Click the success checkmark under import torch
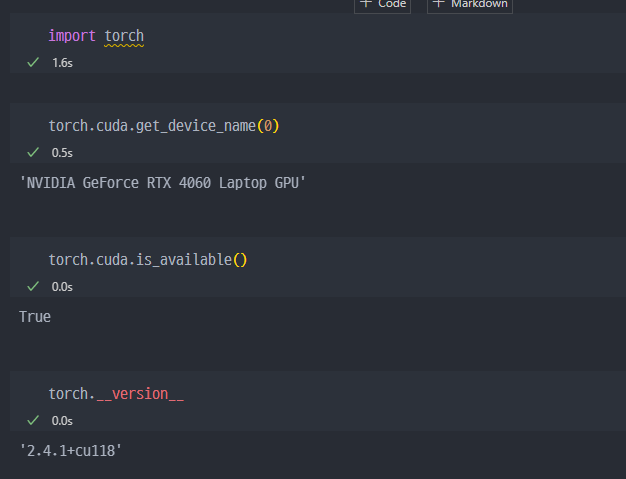This screenshot has height=479, width=626. click(x=33, y=62)
